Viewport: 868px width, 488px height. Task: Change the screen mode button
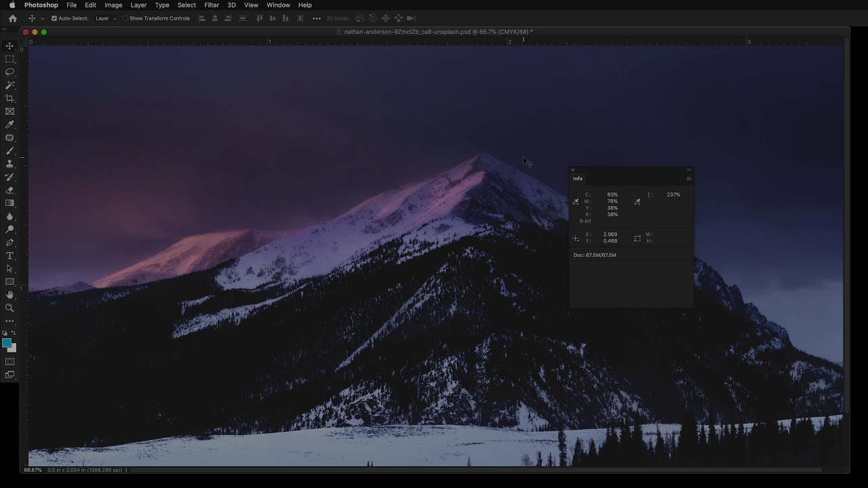9,375
